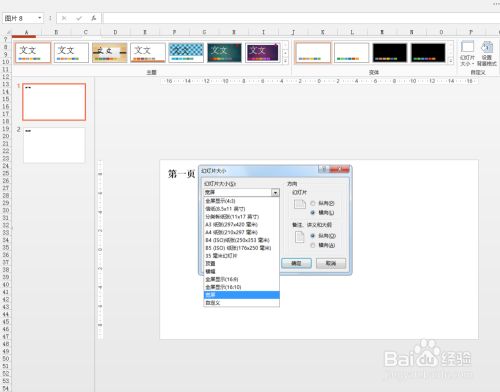Click the select-all corner of the spreadsheet
Image resolution: width=500 pixels, height=392 pixels.
point(6,32)
